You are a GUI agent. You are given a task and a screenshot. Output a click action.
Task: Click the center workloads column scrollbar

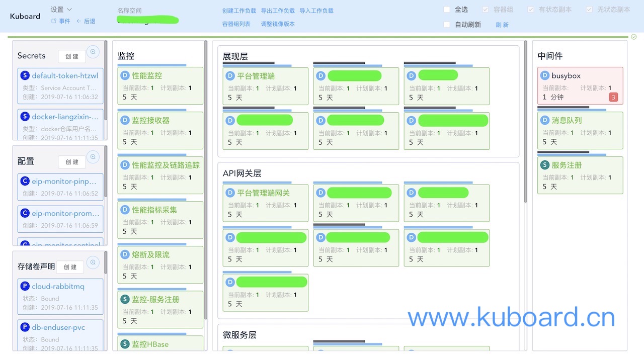(526, 121)
